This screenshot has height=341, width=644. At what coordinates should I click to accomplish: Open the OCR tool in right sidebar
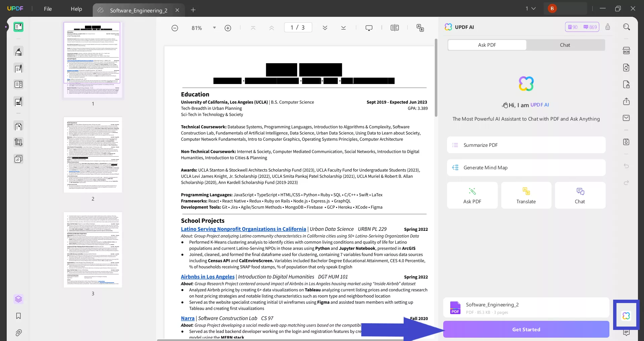(626, 51)
